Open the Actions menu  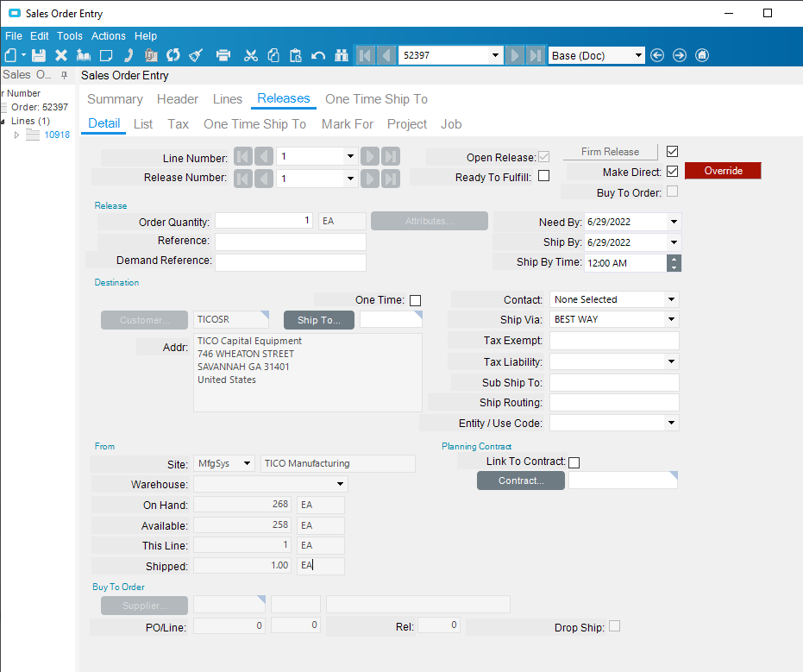[x=109, y=36]
